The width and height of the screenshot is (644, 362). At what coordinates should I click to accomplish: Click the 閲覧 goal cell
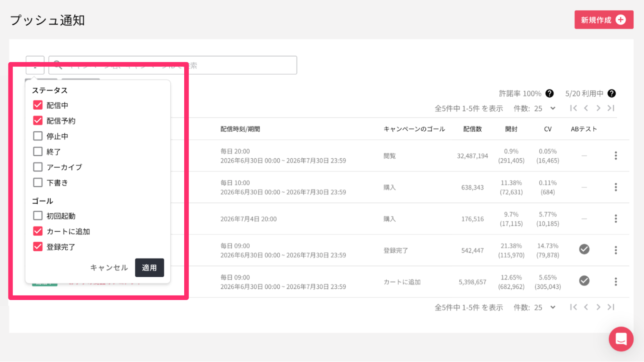point(389,156)
